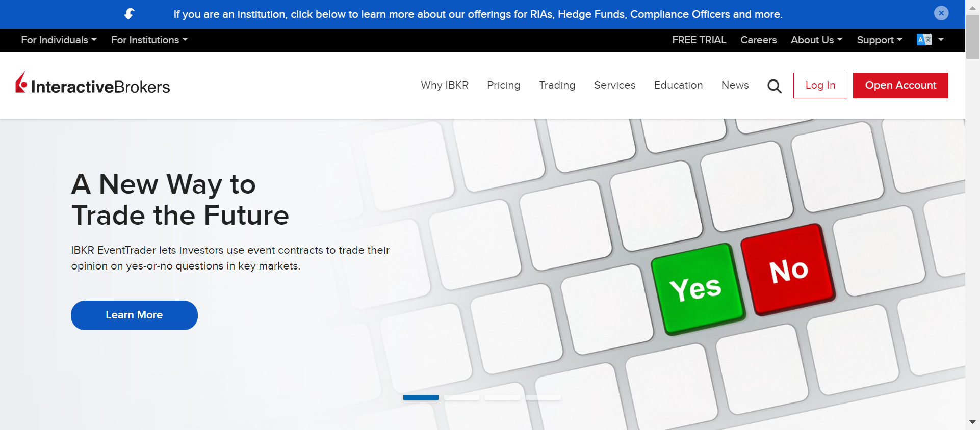Screen dimensions: 980x430
Task: Open the Why IBKR menu
Action: (x=445, y=85)
